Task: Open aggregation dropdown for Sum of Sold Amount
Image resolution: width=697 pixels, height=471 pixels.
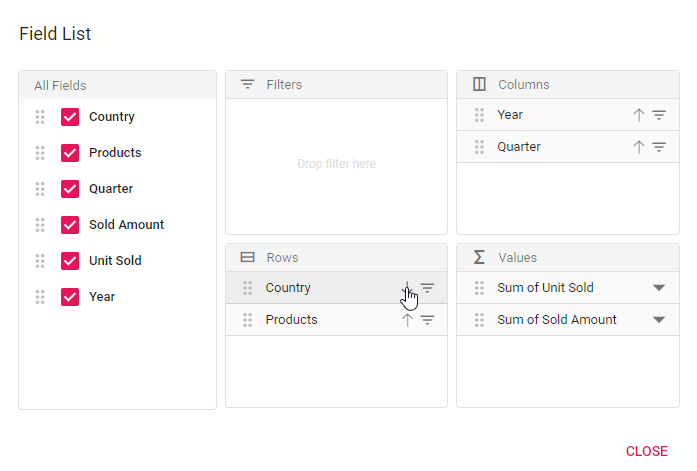Action: tap(659, 320)
